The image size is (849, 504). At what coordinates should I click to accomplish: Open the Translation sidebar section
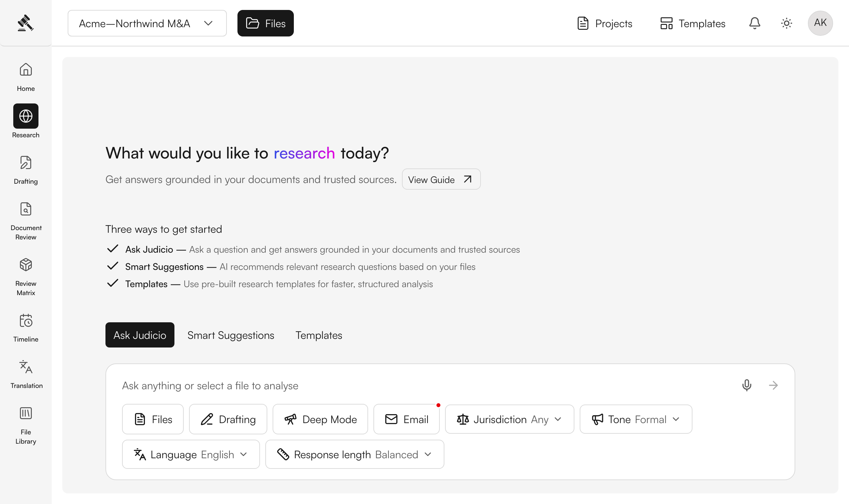(x=26, y=374)
